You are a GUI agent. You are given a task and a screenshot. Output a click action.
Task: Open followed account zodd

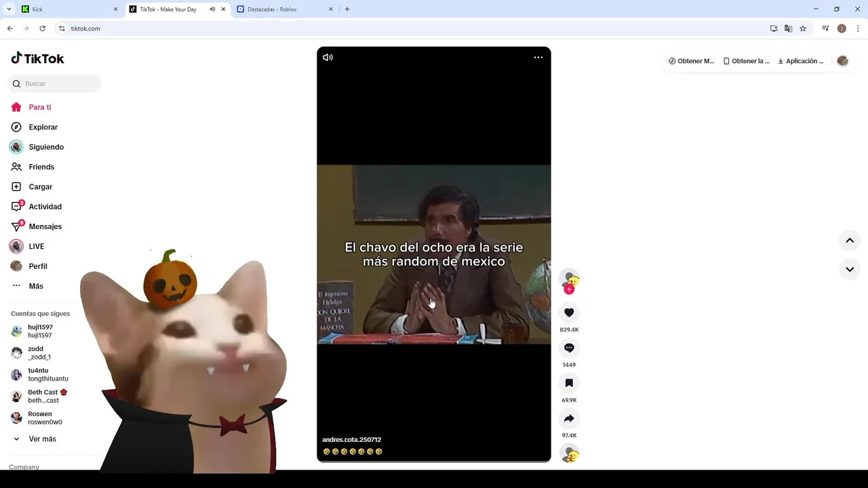(41, 353)
